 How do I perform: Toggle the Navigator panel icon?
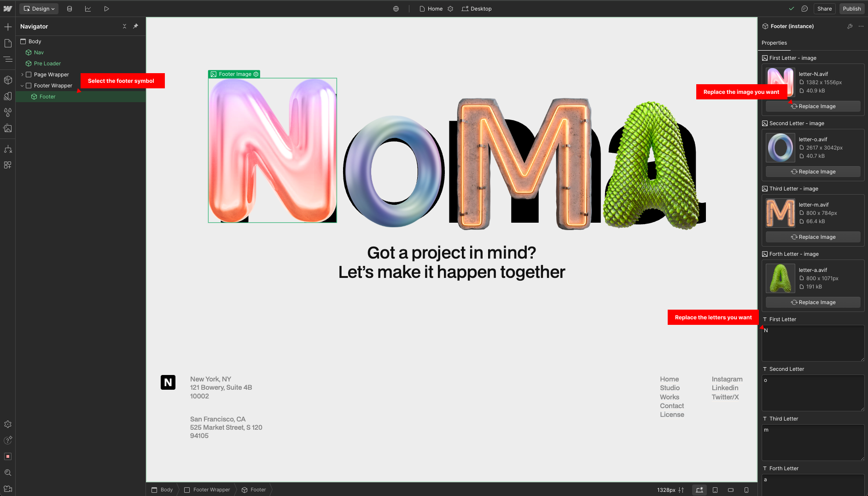pos(8,59)
